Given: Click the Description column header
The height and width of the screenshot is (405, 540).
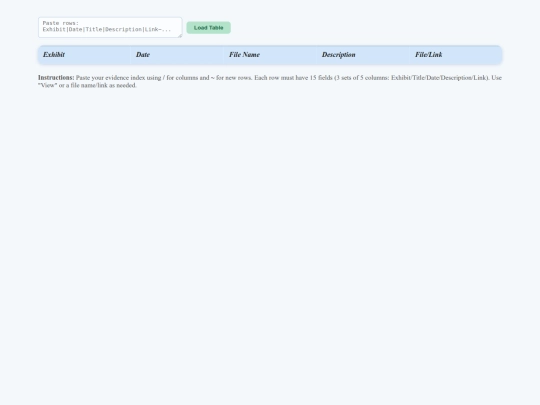Looking at the screenshot, I should 363,55.
